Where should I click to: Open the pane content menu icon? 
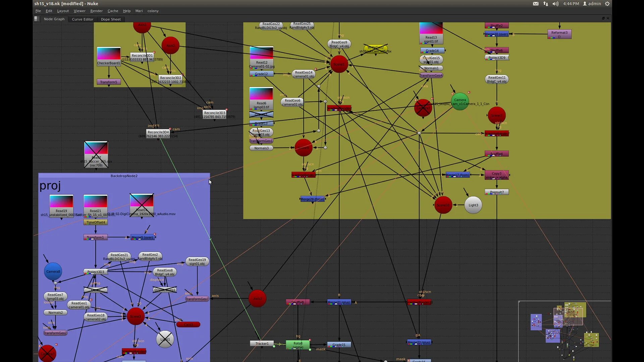coord(37,19)
